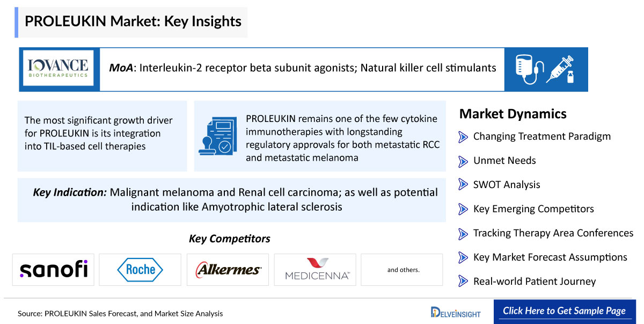
Task: Click the IV bag and syringe icon
Action: pyautogui.click(x=546, y=68)
